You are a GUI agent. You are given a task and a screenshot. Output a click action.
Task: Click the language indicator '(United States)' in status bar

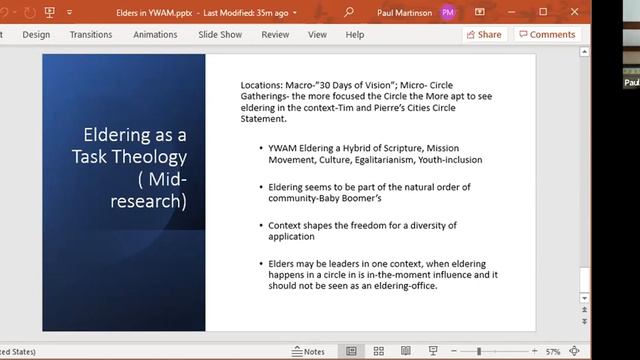pos(18,352)
